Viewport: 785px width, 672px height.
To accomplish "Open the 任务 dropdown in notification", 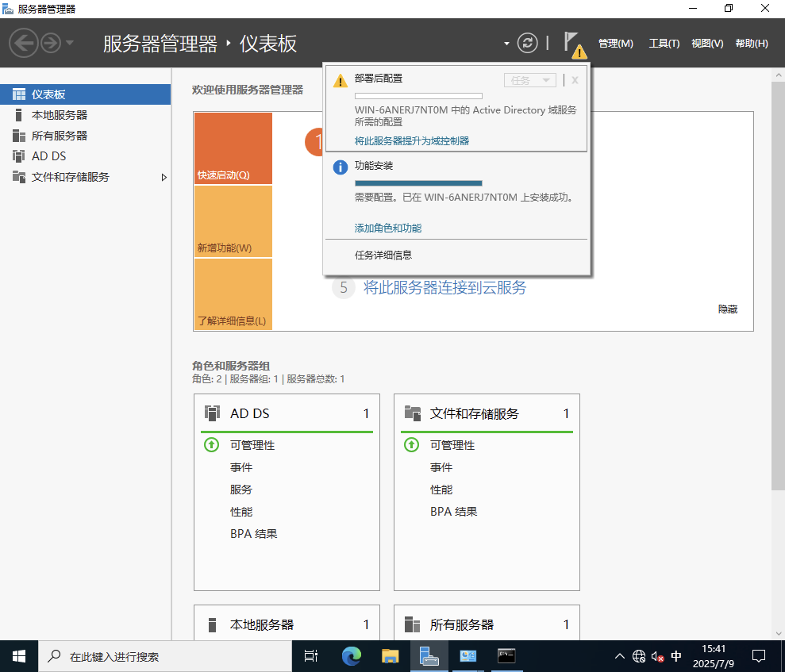I will [529, 80].
